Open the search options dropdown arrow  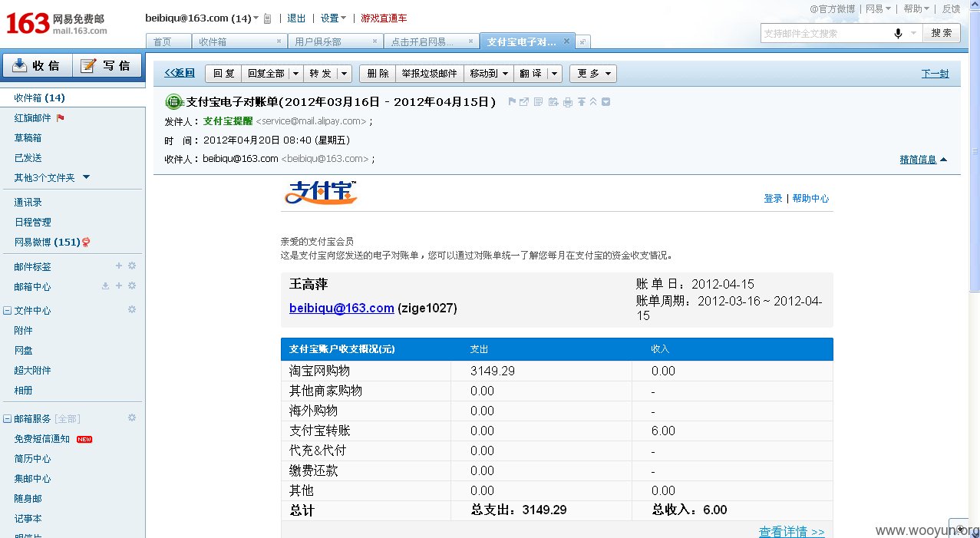[x=913, y=33]
